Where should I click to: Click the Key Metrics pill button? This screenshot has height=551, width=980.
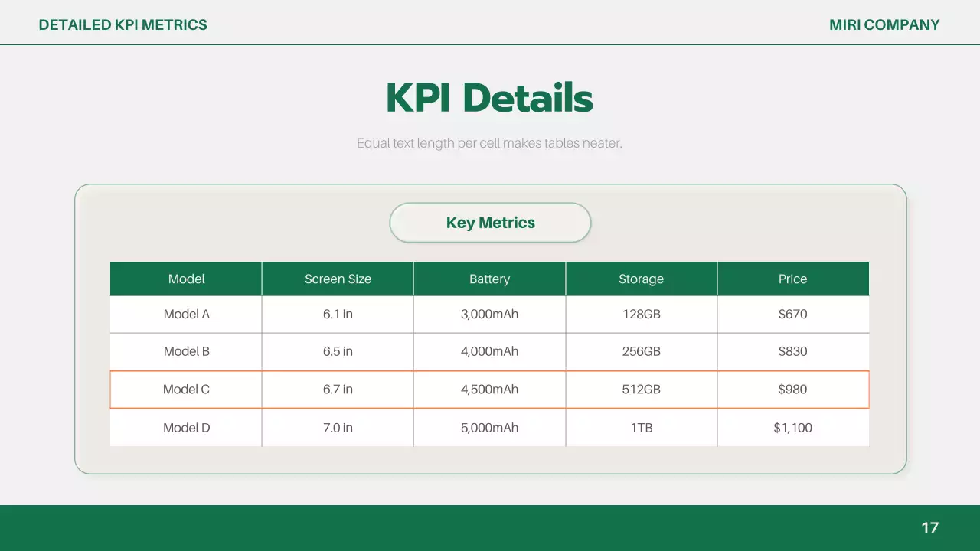(x=490, y=223)
